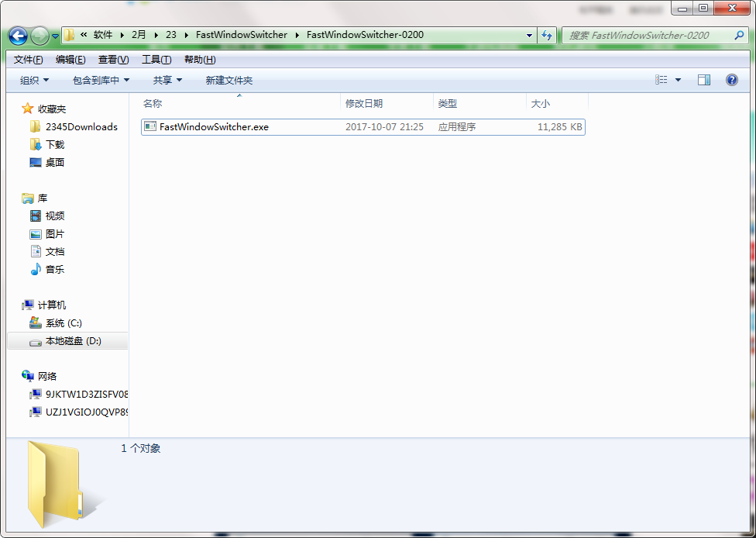Expand the arrow after 2月 breadcrumb
The width and height of the screenshot is (756, 538).
[x=156, y=35]
